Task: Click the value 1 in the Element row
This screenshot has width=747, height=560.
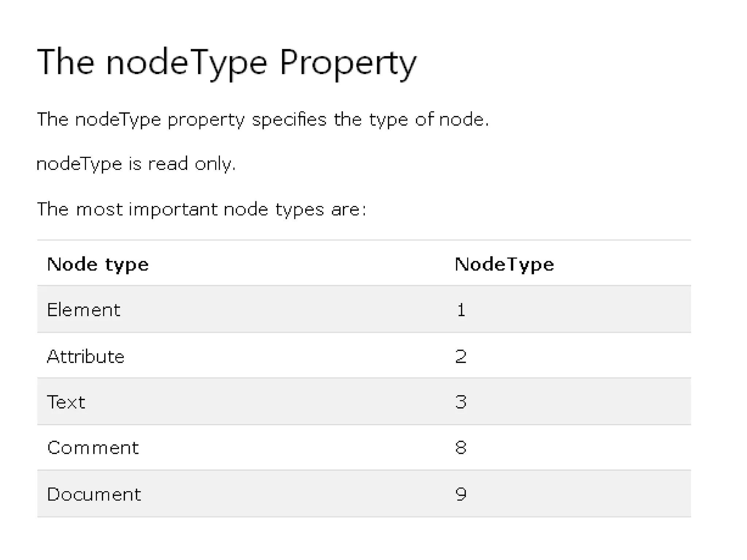Action: [x=461, y=310]
